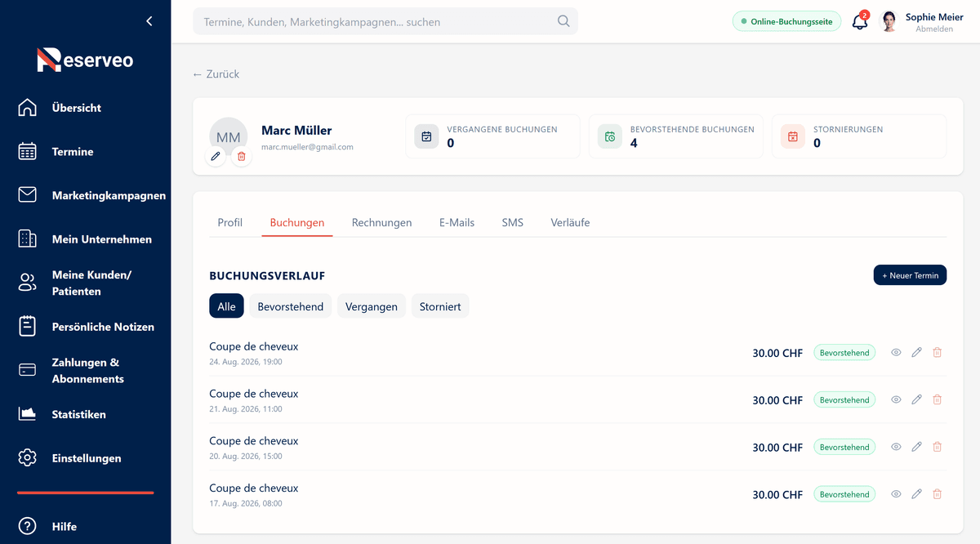Screen dimensions: 980x544
Task: Show details of 20. Aug. 2026 booking
Action: [x=896, y=447]
